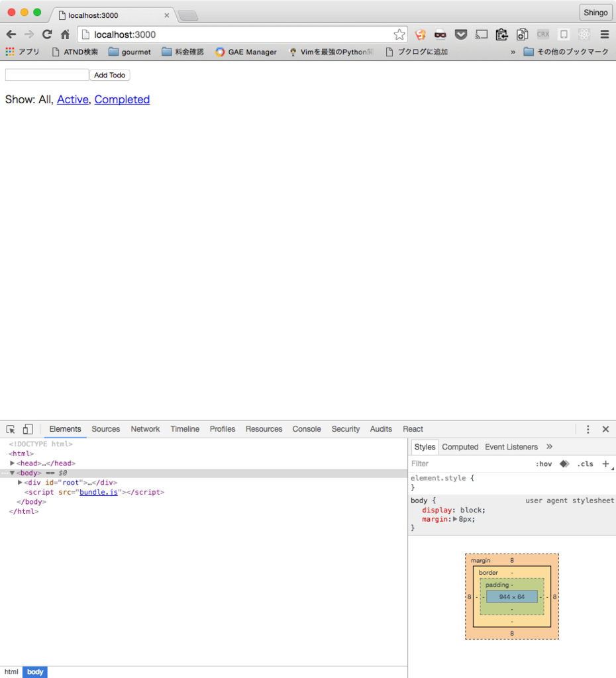Select the html breadcrumb item
This screenshot has width=616, height=678.
pyautogui.click(x=11, y=672)
